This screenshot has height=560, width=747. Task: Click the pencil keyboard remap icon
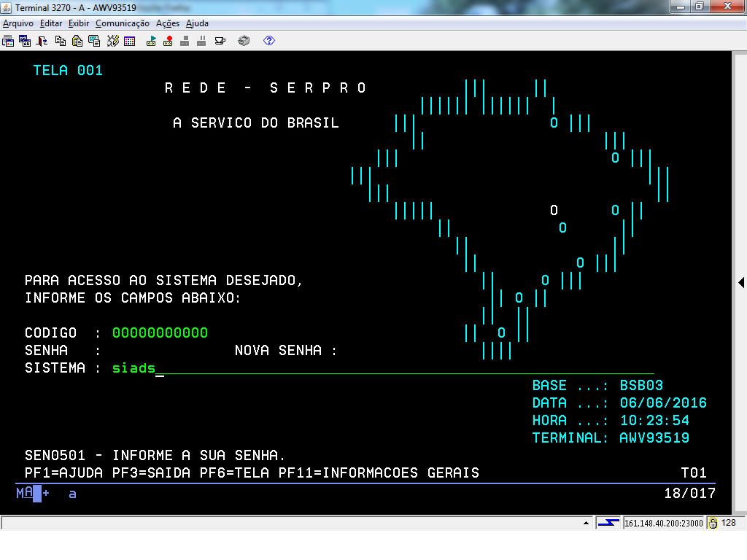pyautogui.click(x=113, y=41)
